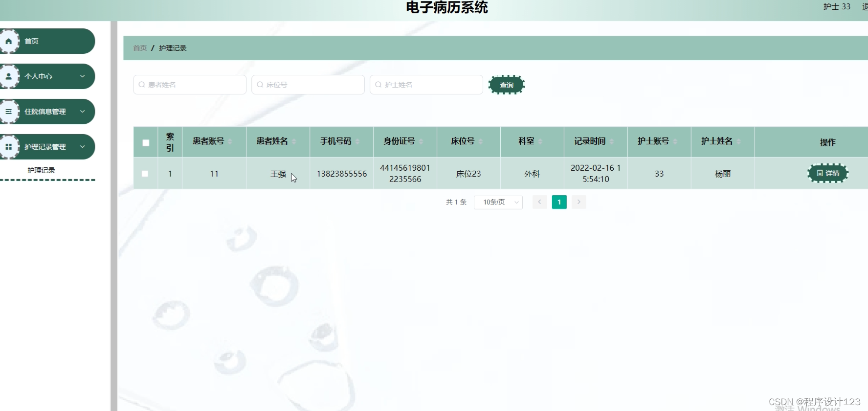
Task: Click the 2022-02-16 15:54:10 record time cell
Action: (x=596, y=173)
